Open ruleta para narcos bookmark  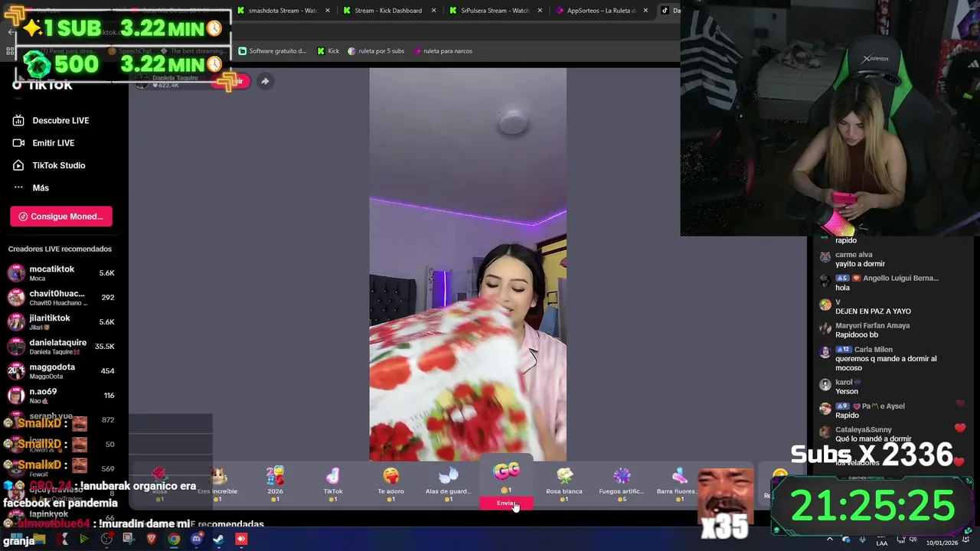[x=443, y=51]
